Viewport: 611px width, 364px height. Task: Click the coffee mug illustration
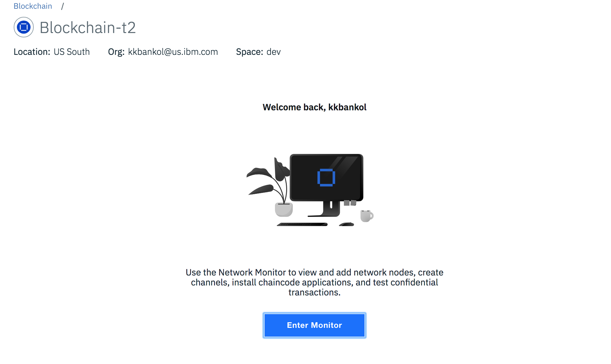[367, 216]
